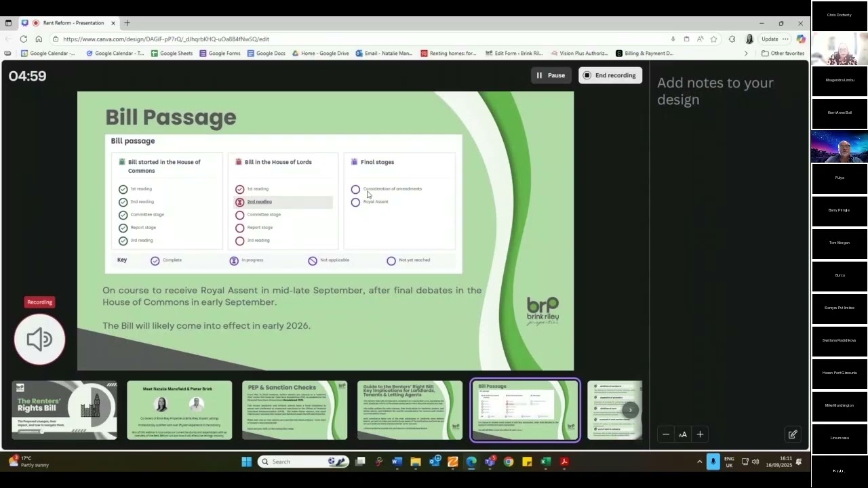868x488 pixels.
Task: Open Sticky Notes from the taskbar
Action: tap(527, 462)
